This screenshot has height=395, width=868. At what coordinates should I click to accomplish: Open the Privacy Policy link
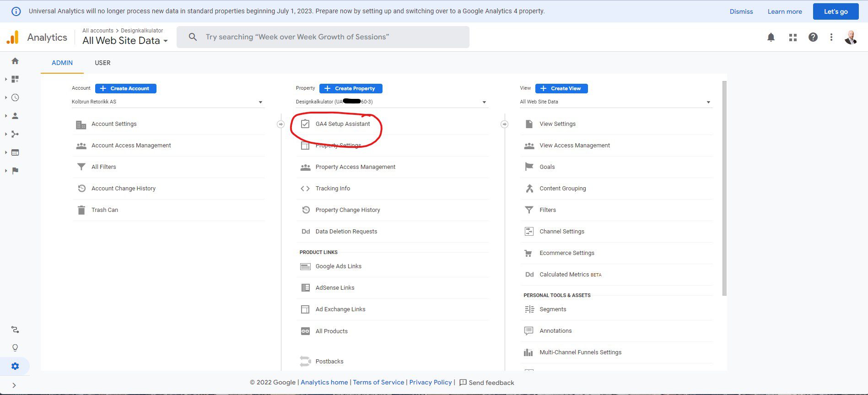pos(431,383)
